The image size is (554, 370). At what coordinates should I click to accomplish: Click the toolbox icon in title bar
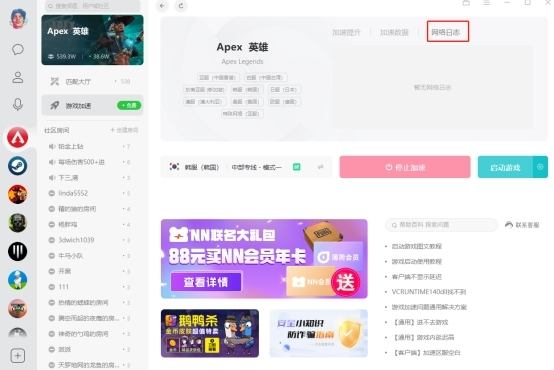coord(466,3)
